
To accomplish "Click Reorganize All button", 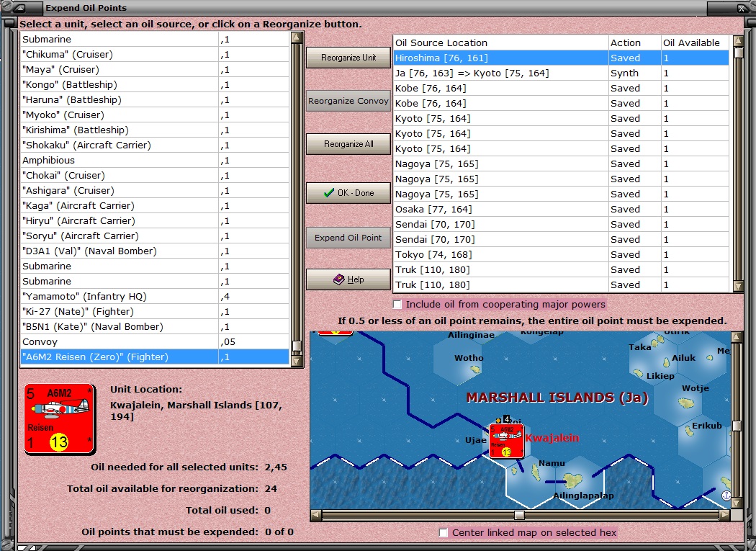I will pyautogui.click(x=348, y=144).
